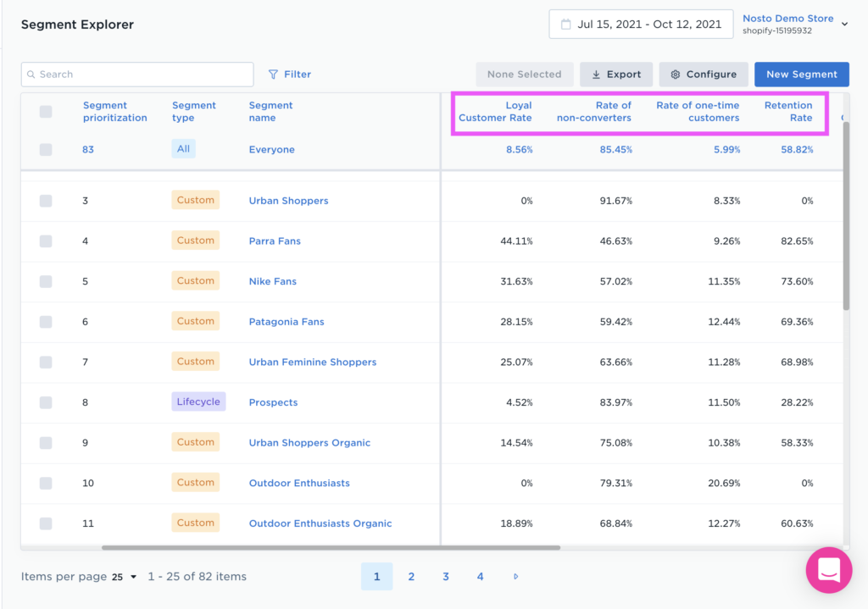868x609 pixels.
Task: Go to page 2
Action: point(411,576)
